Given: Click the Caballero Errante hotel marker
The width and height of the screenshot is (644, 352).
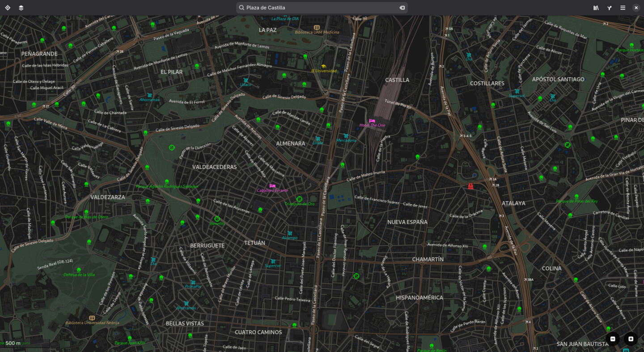Looking at the screenshot, I should 272,186.
